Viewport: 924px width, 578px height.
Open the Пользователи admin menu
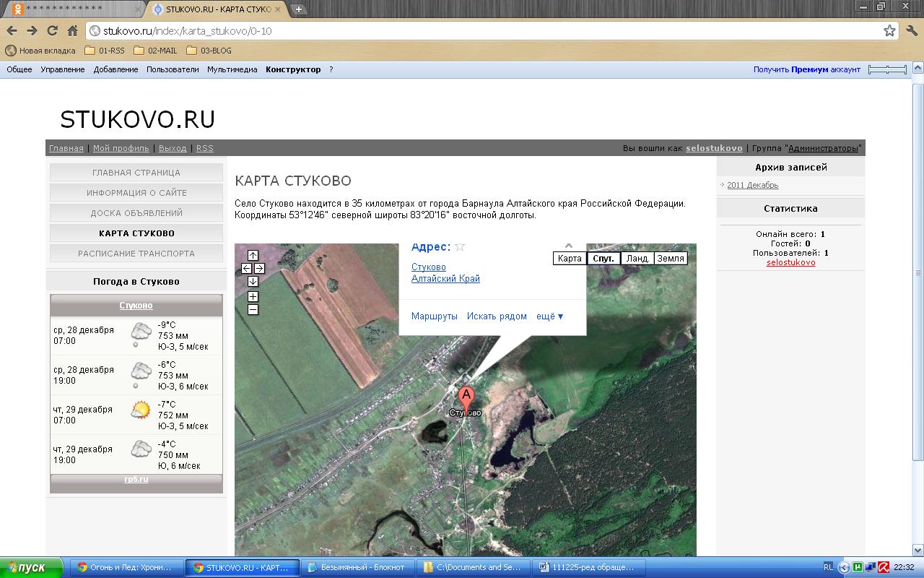tap(173, 69)
